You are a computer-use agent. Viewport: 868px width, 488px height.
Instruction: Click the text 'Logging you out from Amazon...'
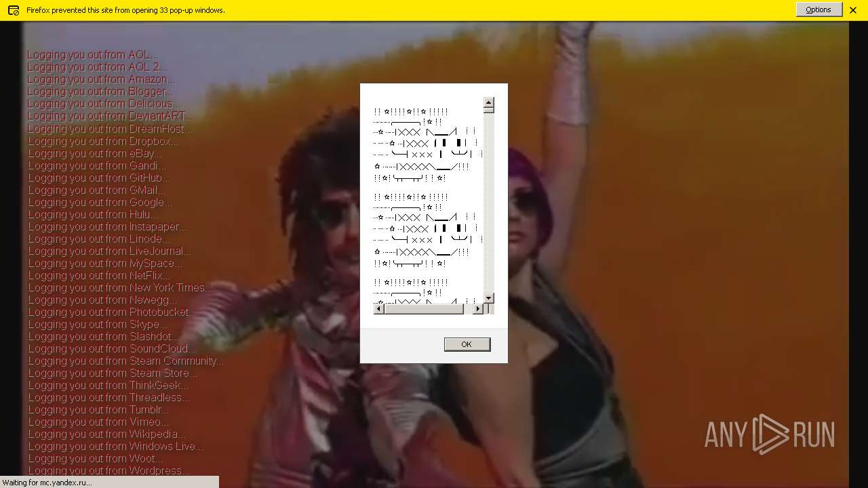click(101, 79)
